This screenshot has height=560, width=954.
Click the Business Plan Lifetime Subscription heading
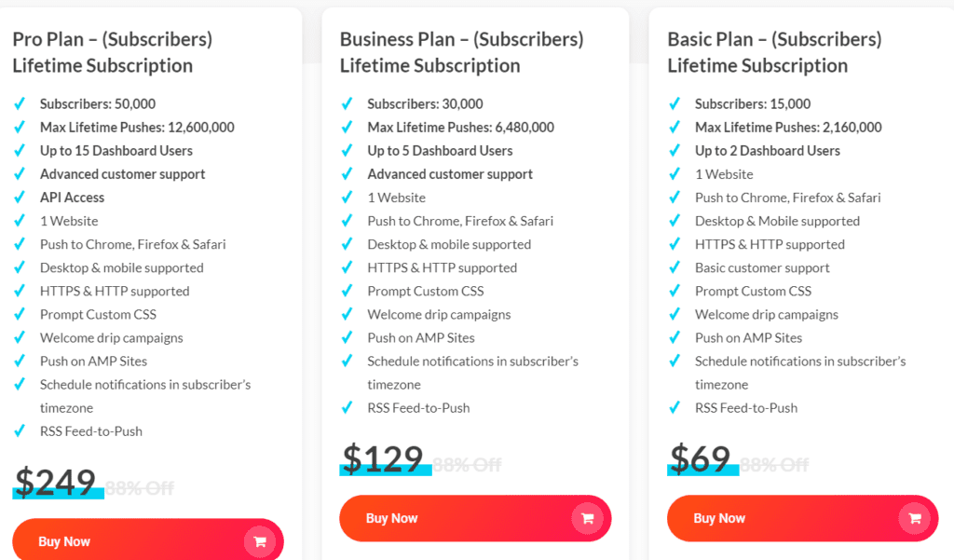[x=460, y=53]
